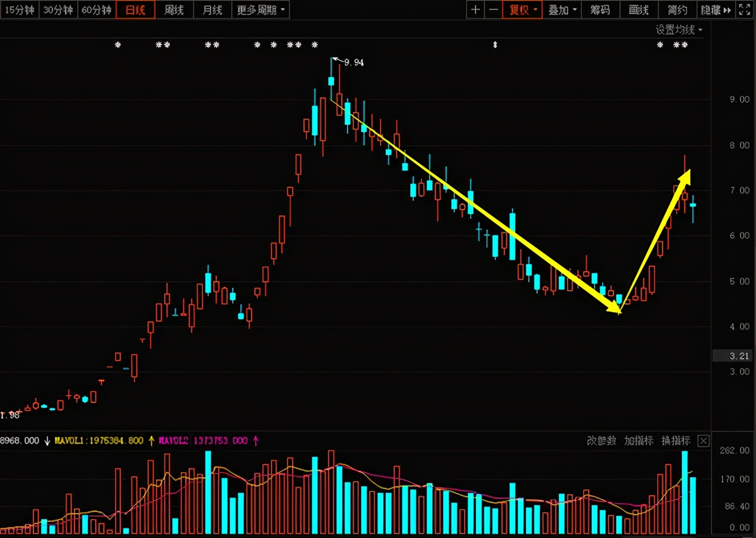Open the 更多周期 dropdown
Screen dimensions: 756x538
tap(261, 10)
